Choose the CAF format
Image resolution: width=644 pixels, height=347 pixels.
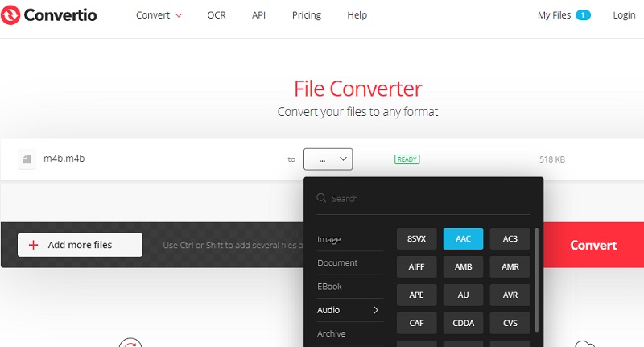416,323
